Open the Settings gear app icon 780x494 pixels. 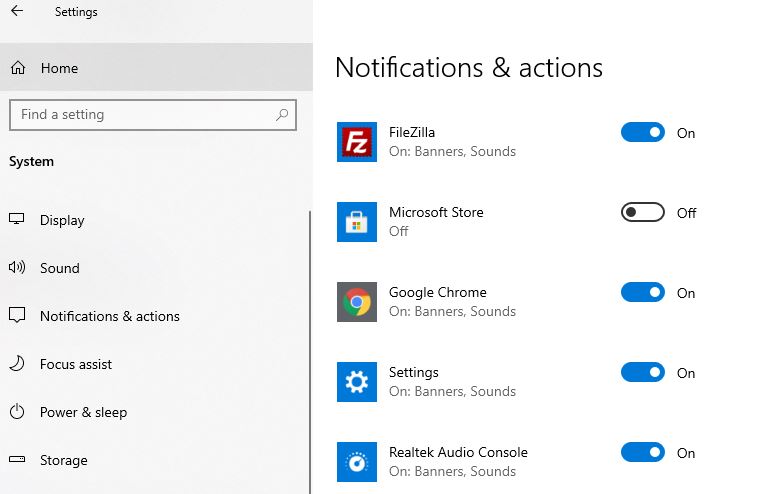[x=357, y=382]
